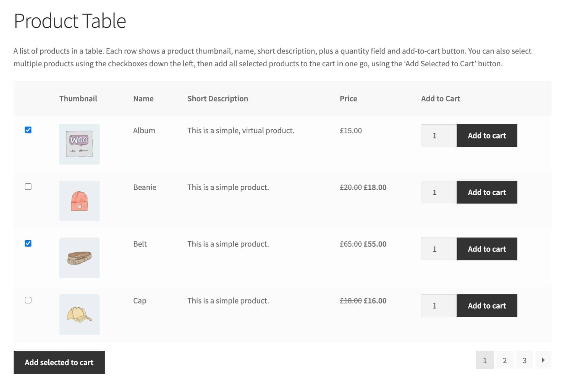Open page 3 of the product table
This screenshot has height=392, width=566.
click(524, 360)
